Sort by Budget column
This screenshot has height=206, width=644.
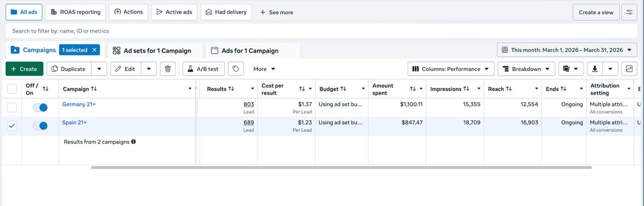[343, 89]
